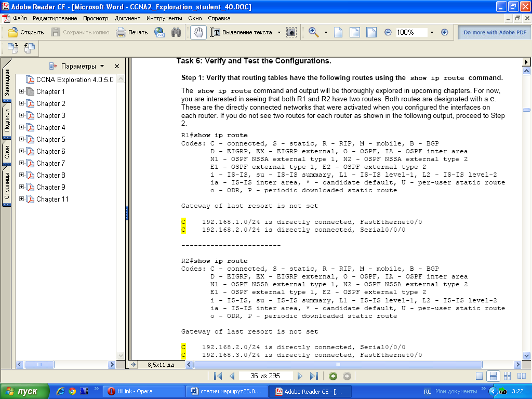
Task: Open the Справка menu
Action: pos(219,18)
